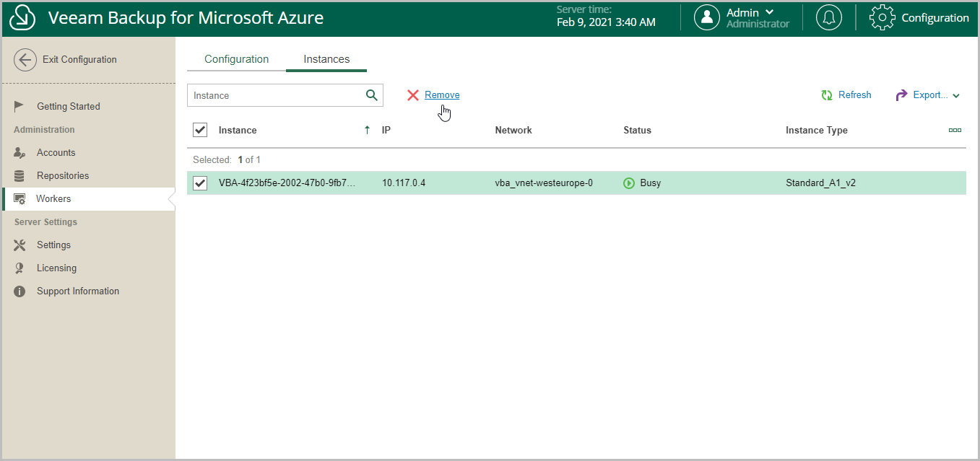Sort by the Instance Type column header
The height and width of the screenshot is (461, 980).
tap(817, 131)
